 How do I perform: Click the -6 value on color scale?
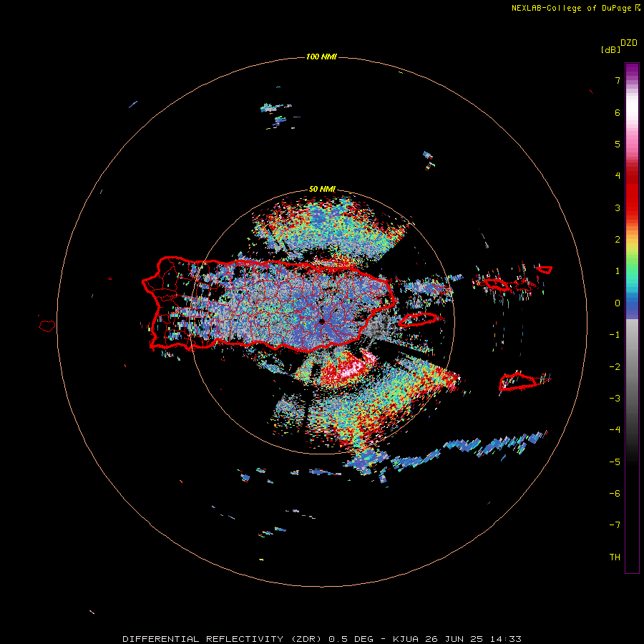coord(615,494)
